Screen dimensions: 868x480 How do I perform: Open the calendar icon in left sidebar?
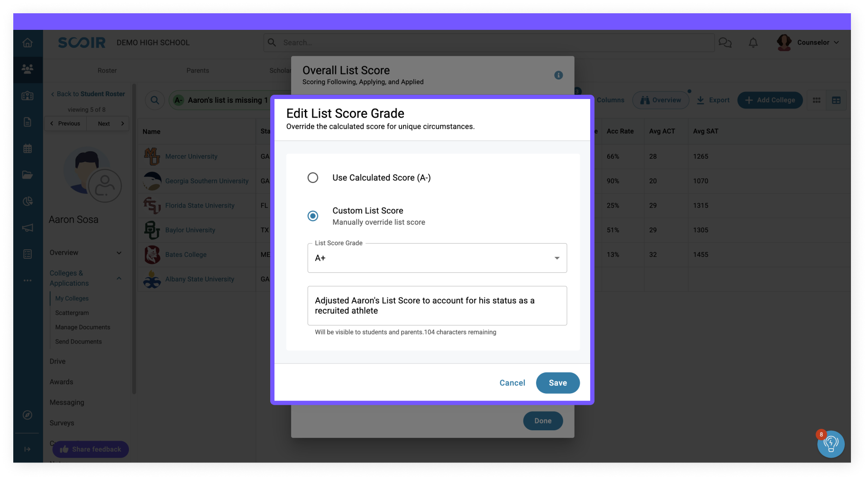point(27,148)
